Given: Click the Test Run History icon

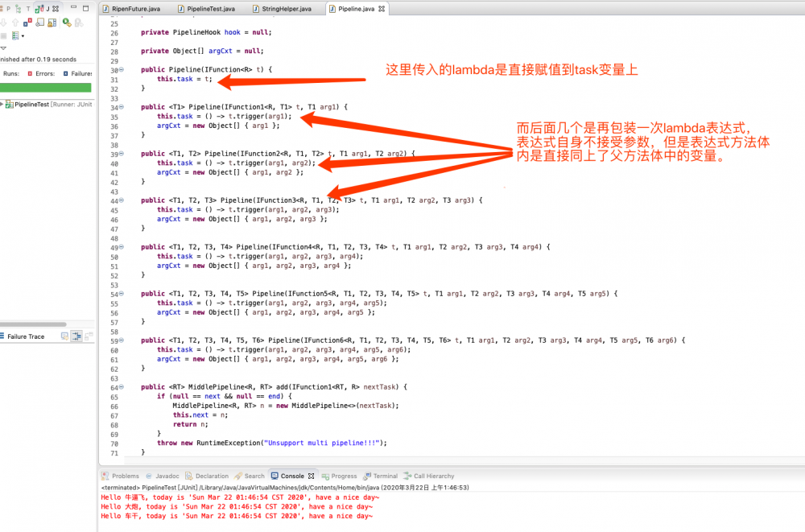Looking at the screenshot, I should tap(15, 35).
